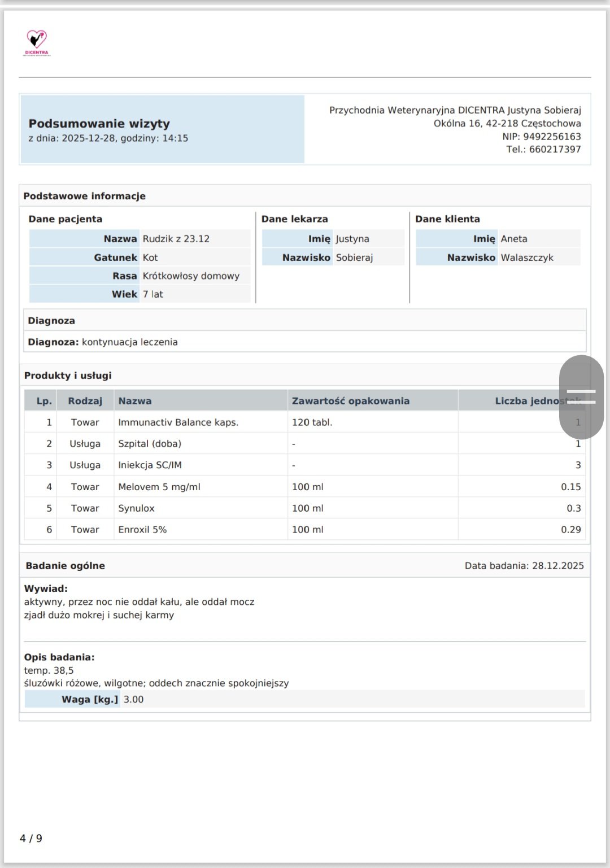The width and height of the screenshot is (610, 868).
Task: Click the 'Podsumowanie wizyty' heading
Action: click(99, 124)
